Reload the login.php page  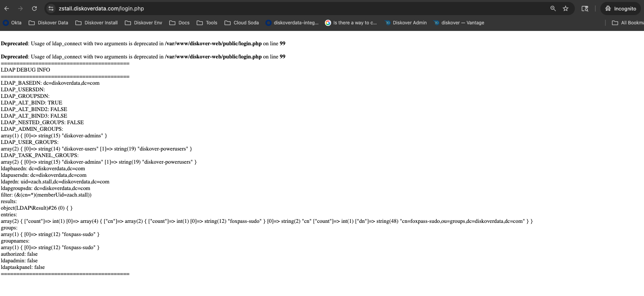[x=34, y=9]
